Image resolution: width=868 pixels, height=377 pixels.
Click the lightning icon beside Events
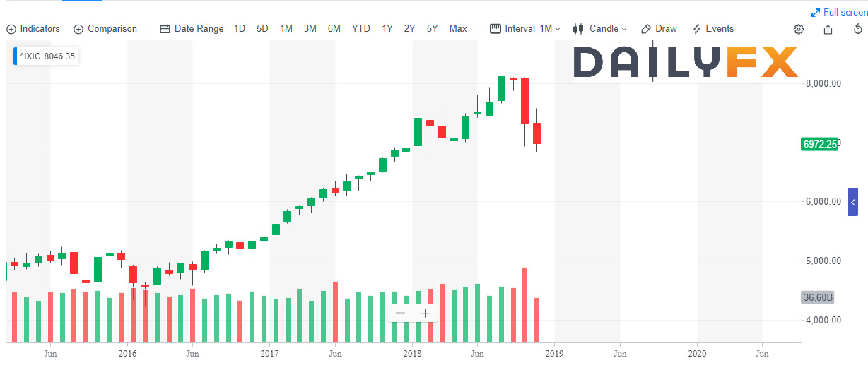697,29
